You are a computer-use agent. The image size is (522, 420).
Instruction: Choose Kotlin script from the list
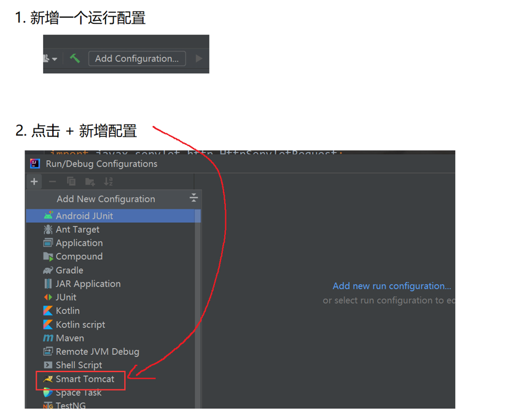[x=111, y=324]
